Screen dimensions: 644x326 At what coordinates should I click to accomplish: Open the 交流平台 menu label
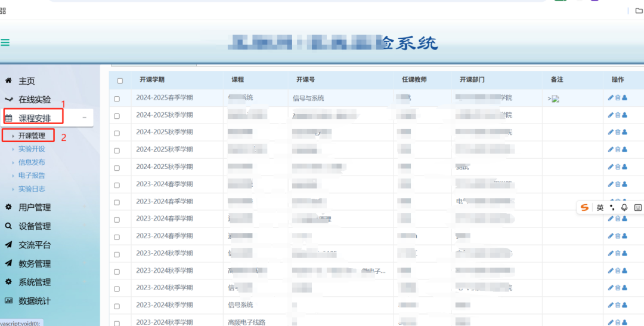click(x=35, y=245)
